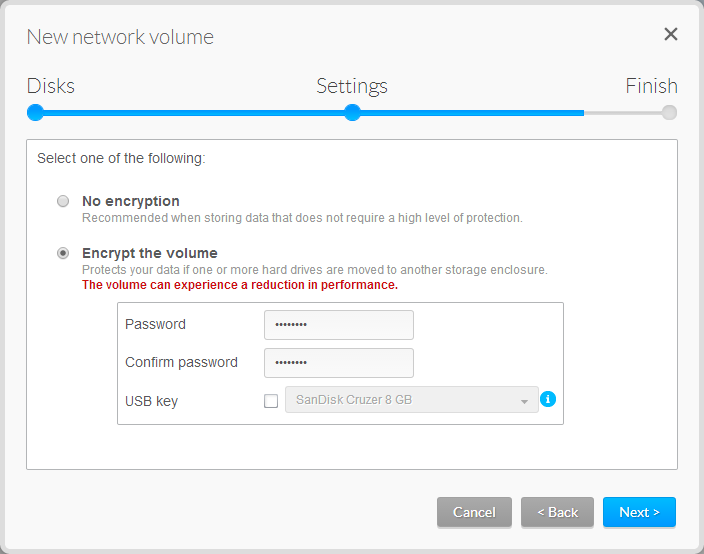Click the Next > button
Screen dimensions: 704x554
click(639, 512)
